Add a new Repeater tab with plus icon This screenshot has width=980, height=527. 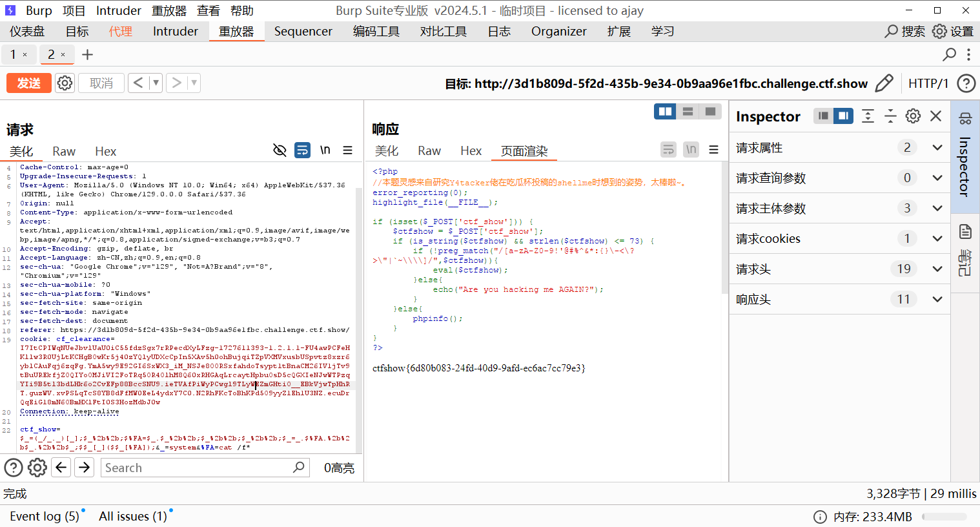(88, 55)
